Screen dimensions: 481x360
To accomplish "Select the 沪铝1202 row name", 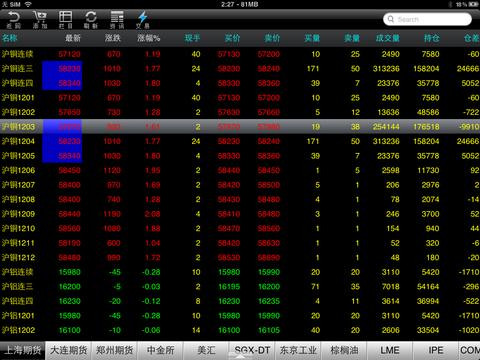I will click(18, 330).
